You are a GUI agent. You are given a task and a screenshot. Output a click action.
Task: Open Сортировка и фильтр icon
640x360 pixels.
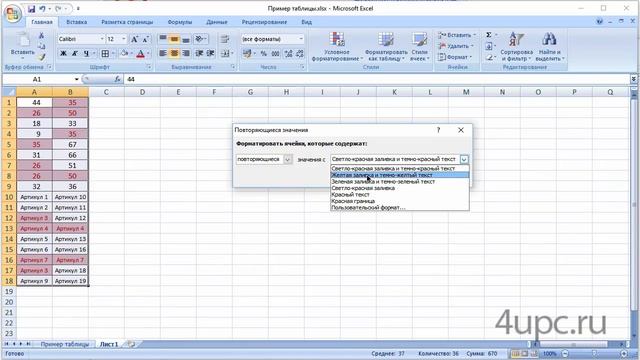click(516, 40)
